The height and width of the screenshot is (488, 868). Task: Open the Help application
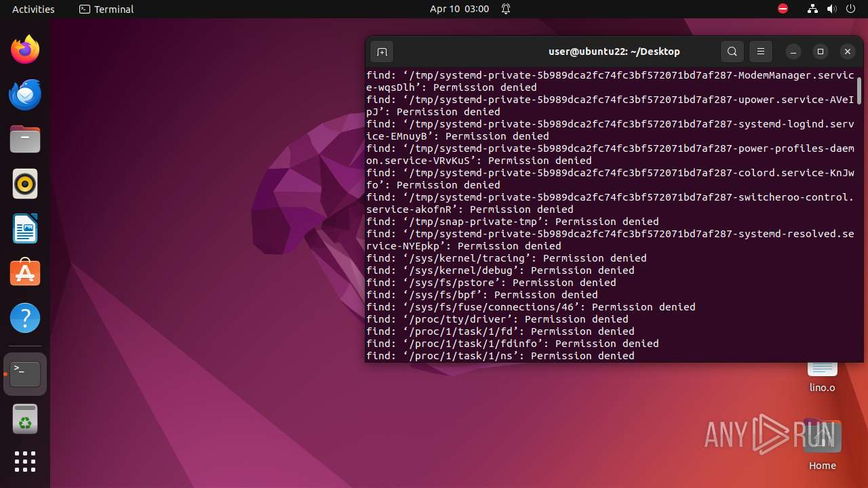pyautogui.click(x=25, y=318)
